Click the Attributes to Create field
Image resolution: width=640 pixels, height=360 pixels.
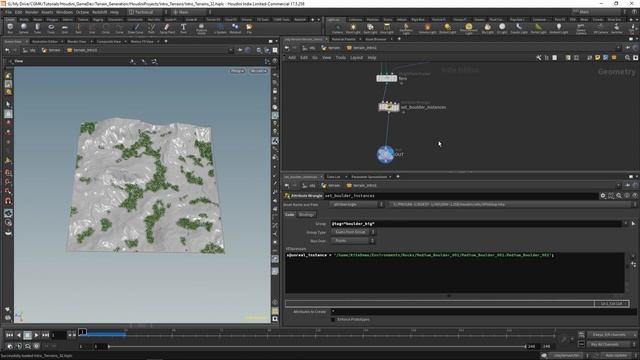483,312
